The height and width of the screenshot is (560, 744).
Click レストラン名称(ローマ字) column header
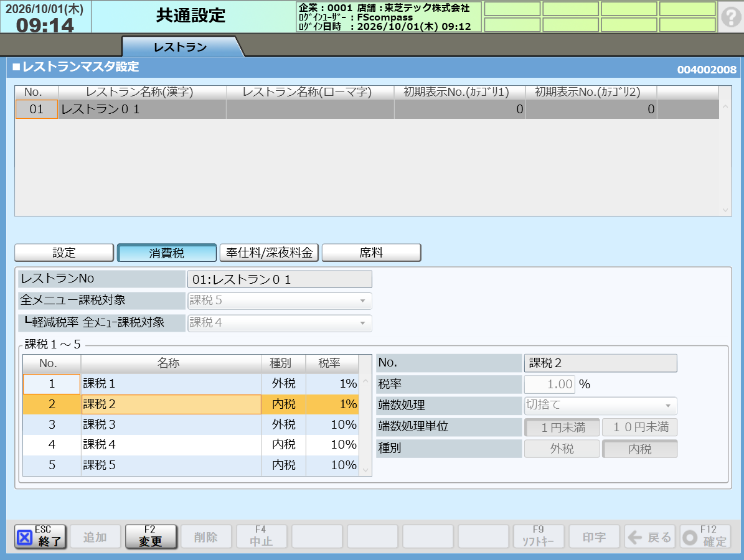(310, 92)
